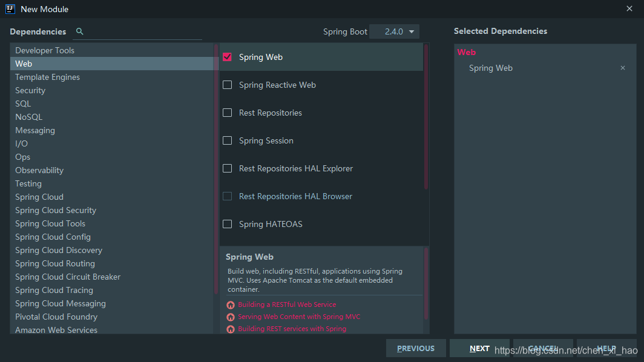Select Spring Cloud Circuit Breaker category

point(112,277)
